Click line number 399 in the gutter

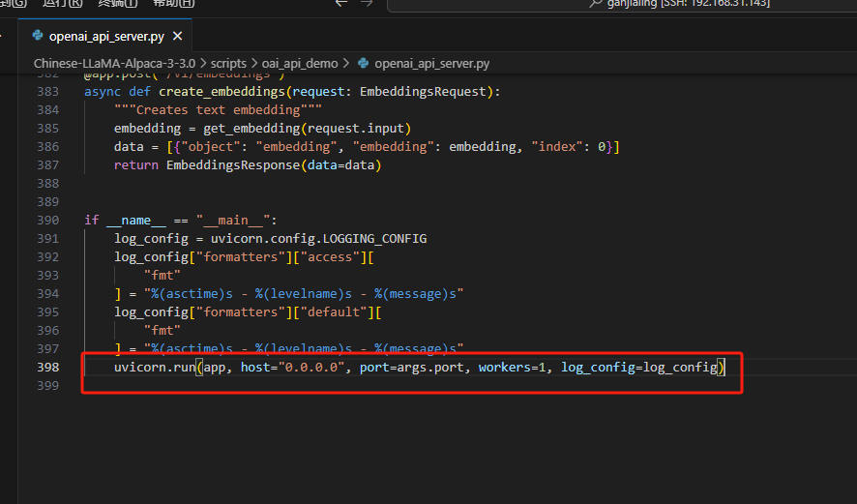click(x=48, y=385)
